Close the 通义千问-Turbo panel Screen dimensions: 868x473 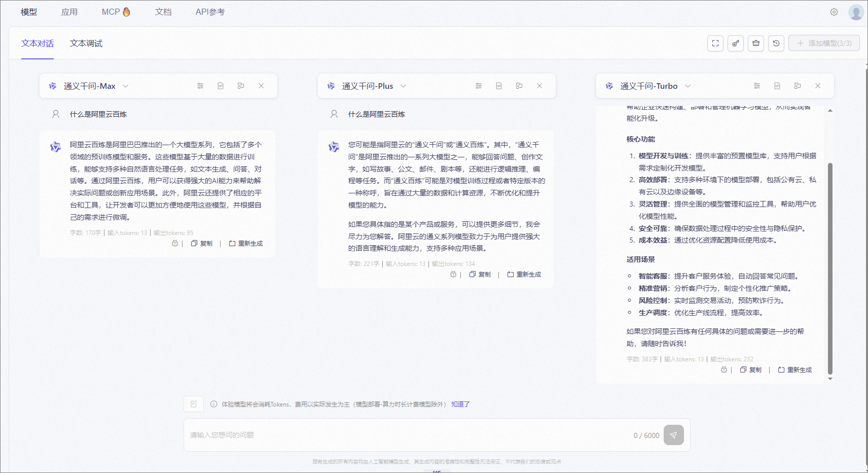coord(818,86)
